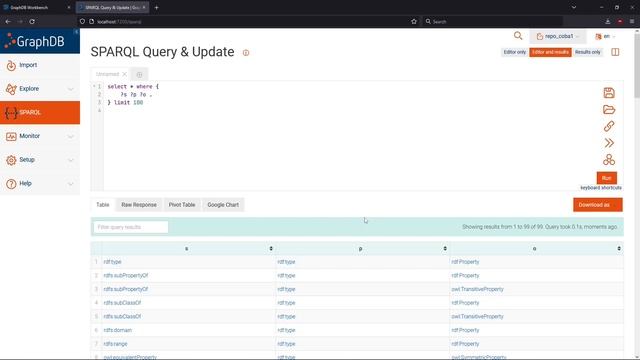The height and width of the screenshot is (360, 640).
Task: Click the sameAs expansion icon
Action: click(609, 160)
